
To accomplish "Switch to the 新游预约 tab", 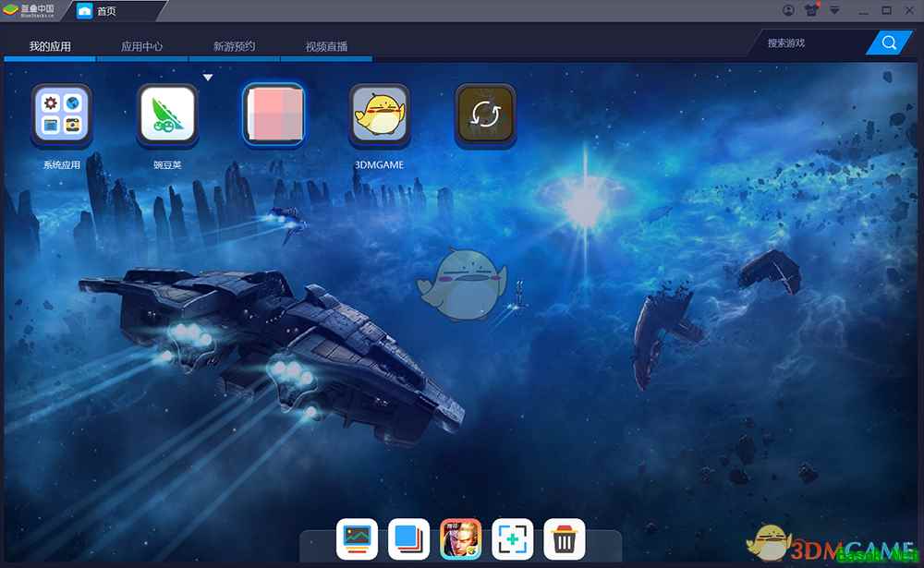I will click(234, 46).
